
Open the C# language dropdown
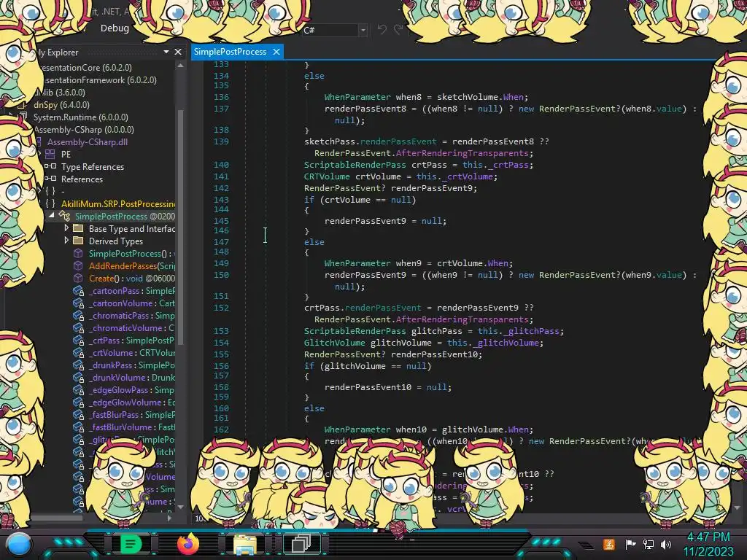363,30
